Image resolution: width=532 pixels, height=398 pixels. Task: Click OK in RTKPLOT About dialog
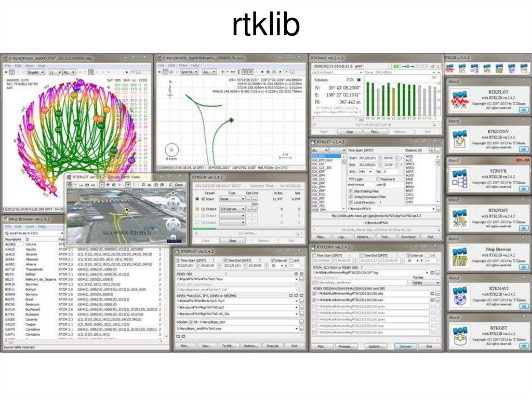pyautogui.click(x=524, y=110)
